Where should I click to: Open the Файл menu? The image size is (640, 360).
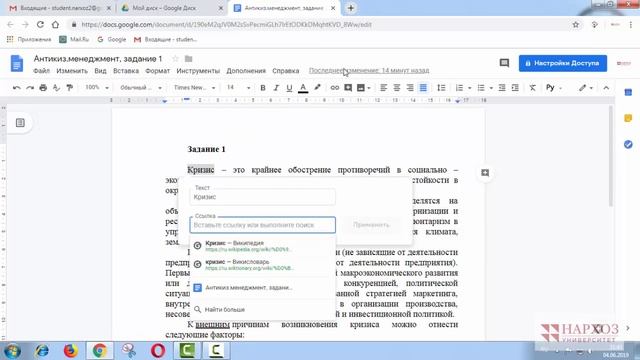click(41, 71)
